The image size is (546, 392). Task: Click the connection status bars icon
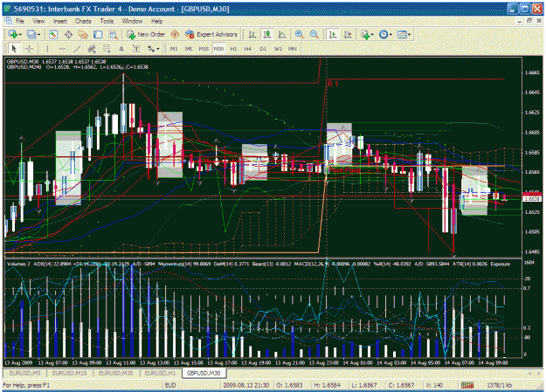tap(467, 385)
